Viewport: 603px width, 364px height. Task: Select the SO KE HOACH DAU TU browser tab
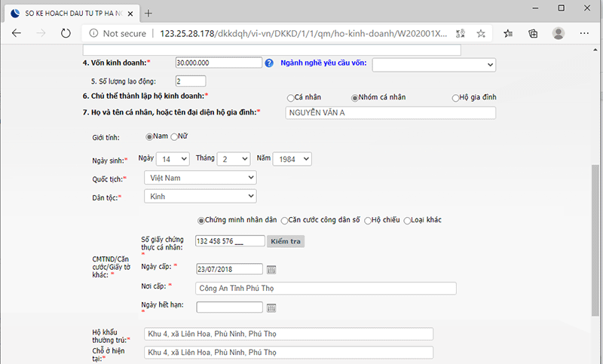[x=72, y=14]
